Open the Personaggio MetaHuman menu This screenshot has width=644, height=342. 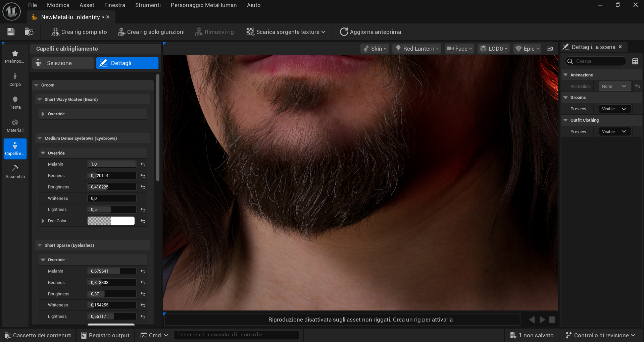pos(203,5)
